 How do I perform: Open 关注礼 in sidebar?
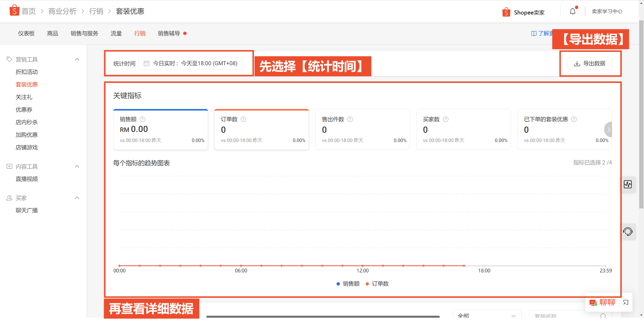24,97
